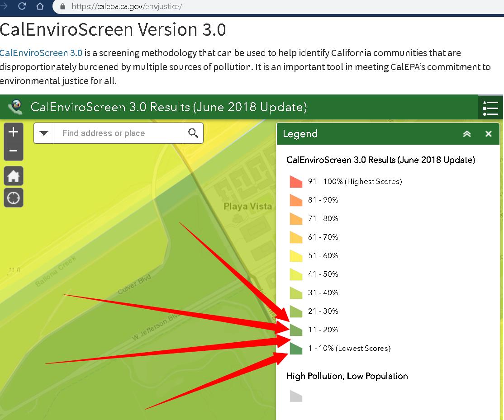Click the '81 - 90%' legend label
The width and height of the screenshot is (504, 420).
(323, 200)
